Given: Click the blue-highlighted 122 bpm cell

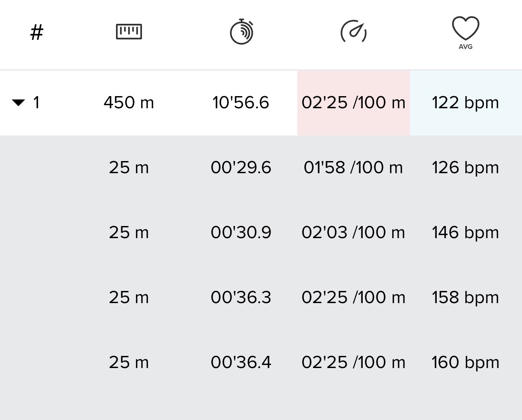Looking at the screenshot, I should pos(465,103).
